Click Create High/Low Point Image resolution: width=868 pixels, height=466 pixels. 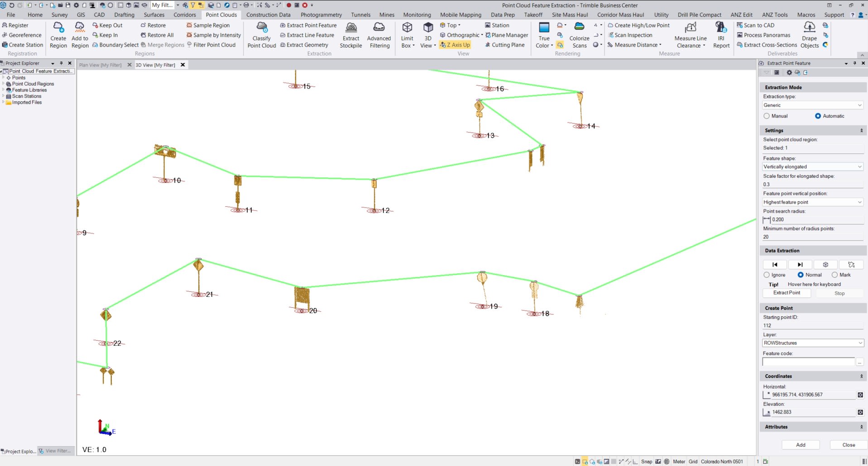(638, 25)
